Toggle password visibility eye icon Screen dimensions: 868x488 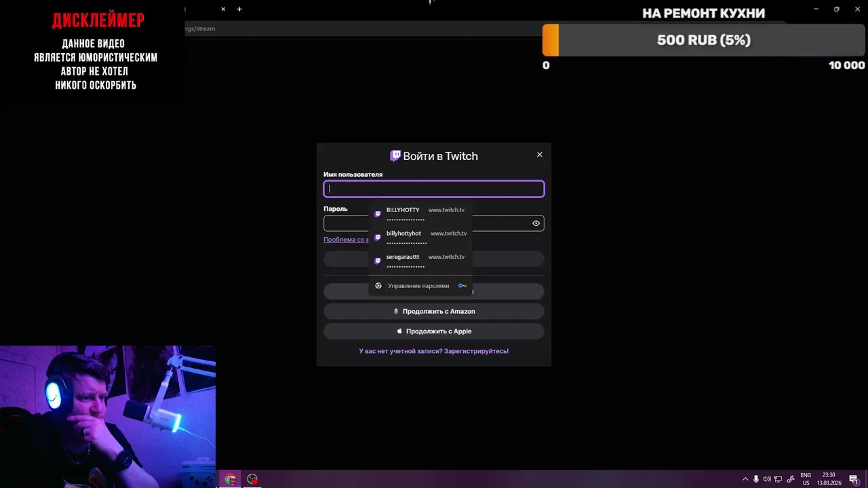[536, 223]
